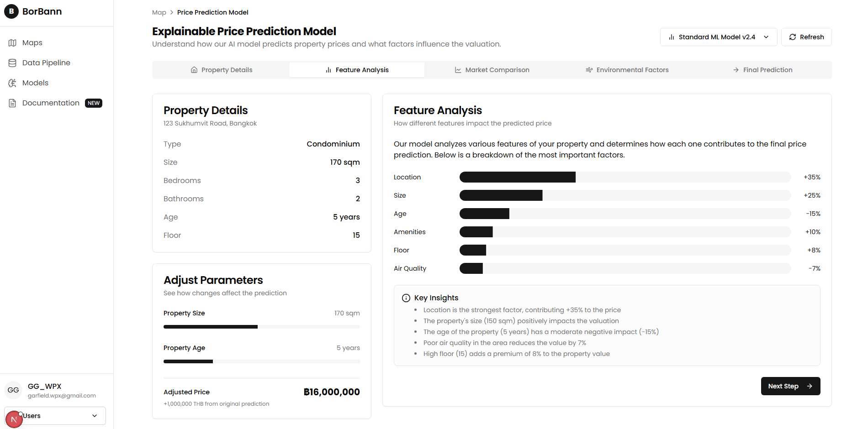Screen dimensions: 868x429
Task: Click the Map breadcrumb link
Action: tap(159, 12)
